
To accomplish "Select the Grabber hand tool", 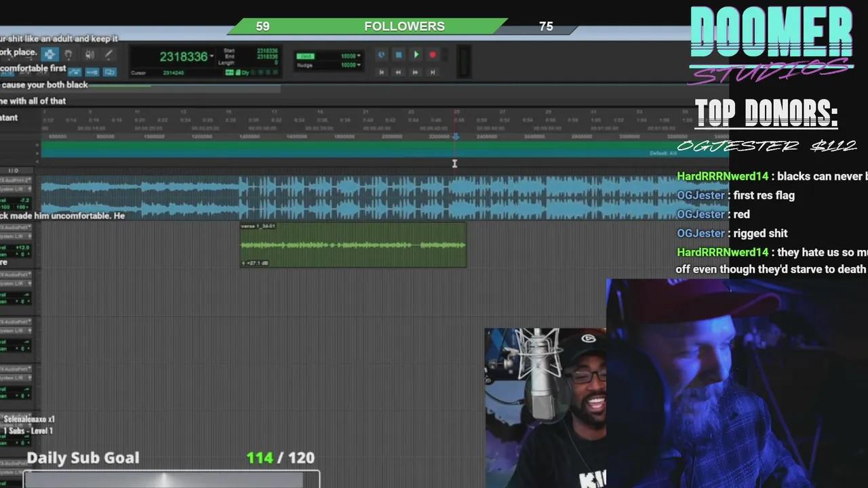I will 68,55.
